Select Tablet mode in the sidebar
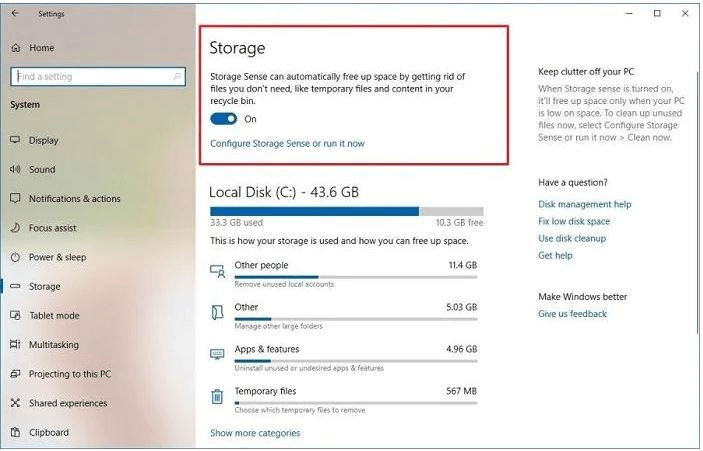The image size is (703, 451). 54,316
